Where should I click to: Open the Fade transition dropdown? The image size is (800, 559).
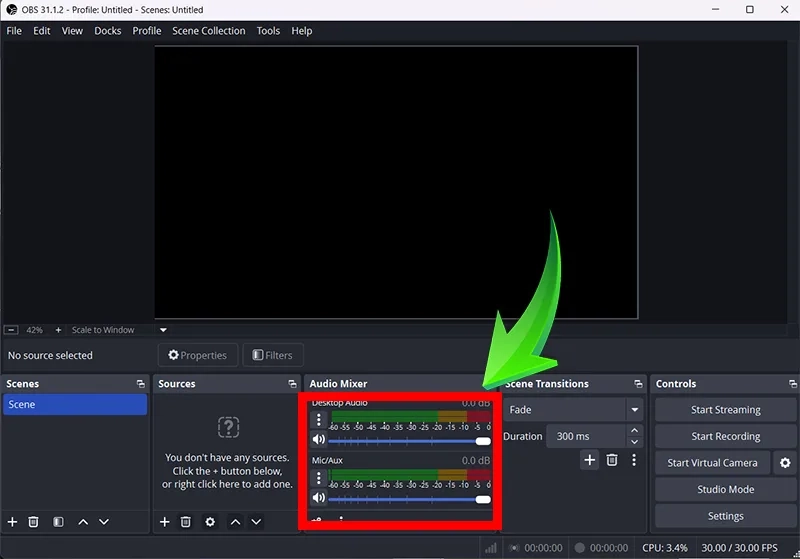point(634,410)
